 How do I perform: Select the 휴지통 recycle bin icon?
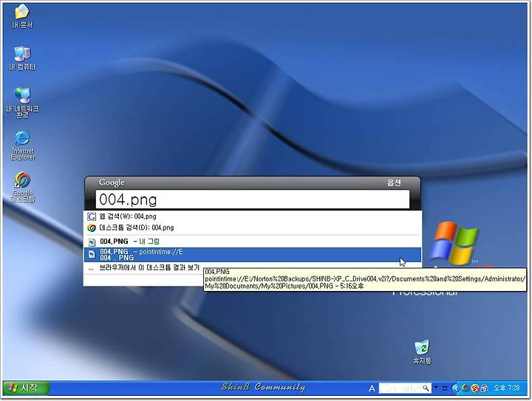click(x=422, y=352)
